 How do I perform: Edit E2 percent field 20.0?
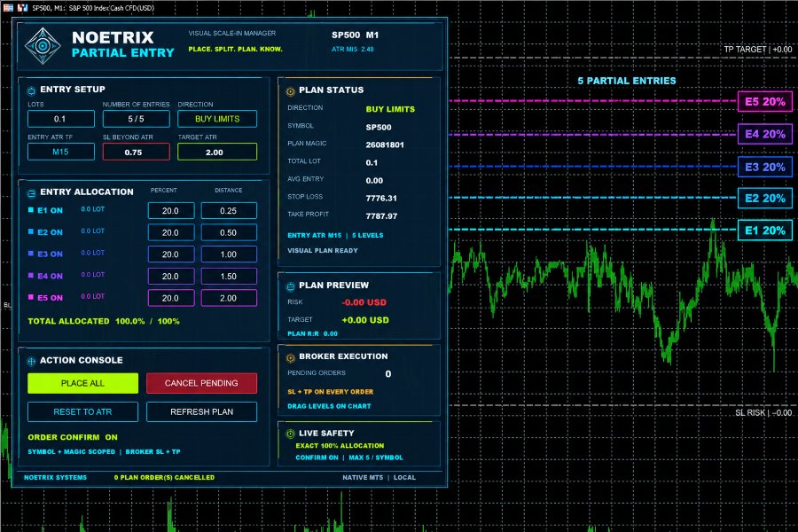pos(171,232)
